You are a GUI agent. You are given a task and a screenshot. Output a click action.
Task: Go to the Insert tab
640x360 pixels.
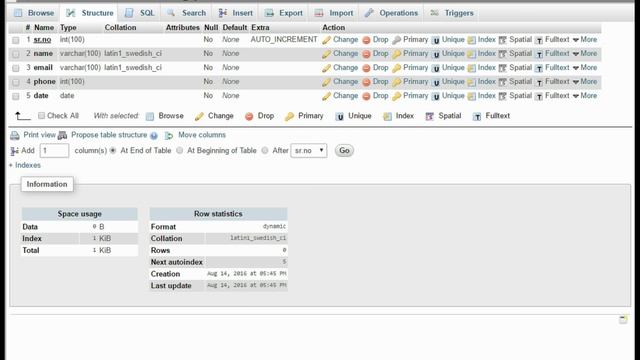coord(236,13)
